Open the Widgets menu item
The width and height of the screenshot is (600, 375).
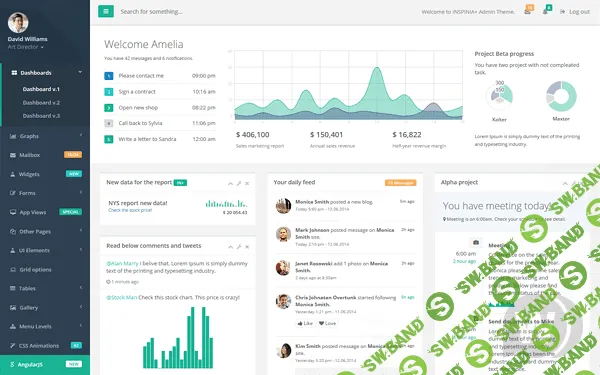[x=46, y=174]
